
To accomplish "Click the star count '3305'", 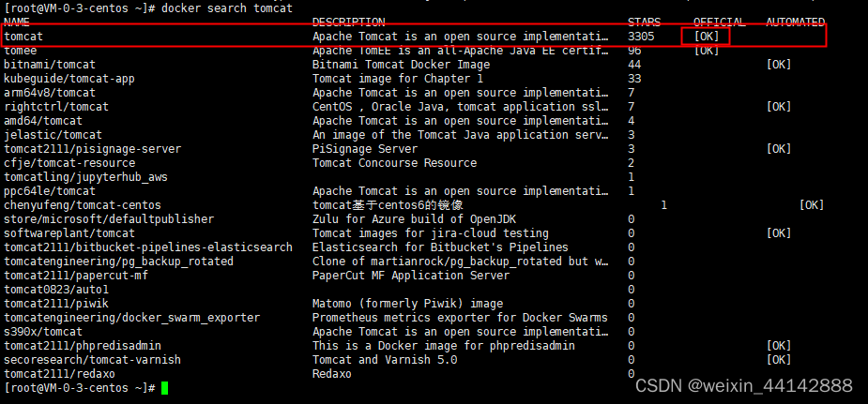I will (x=641, y=37).
